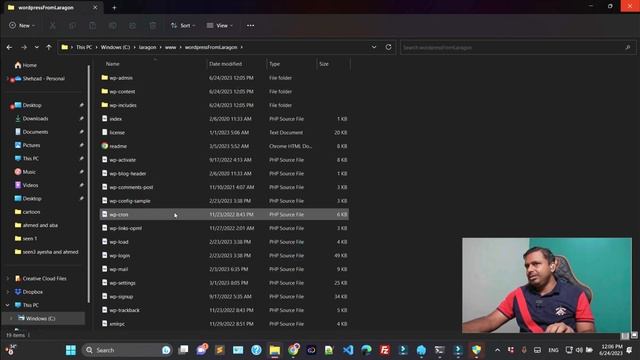Go forward with the forward arrow
This screenshot has height=360, width=640.
(24, 47)
